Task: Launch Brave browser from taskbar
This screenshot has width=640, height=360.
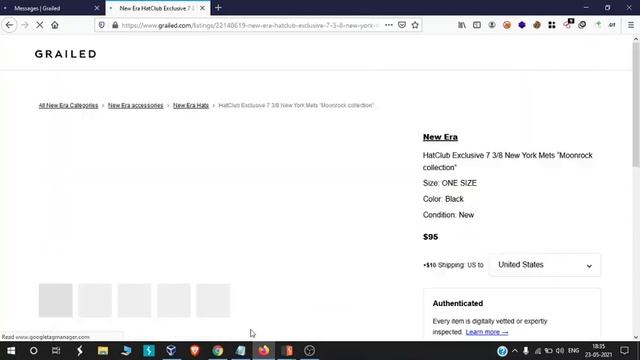Action: tap(195, 351)
